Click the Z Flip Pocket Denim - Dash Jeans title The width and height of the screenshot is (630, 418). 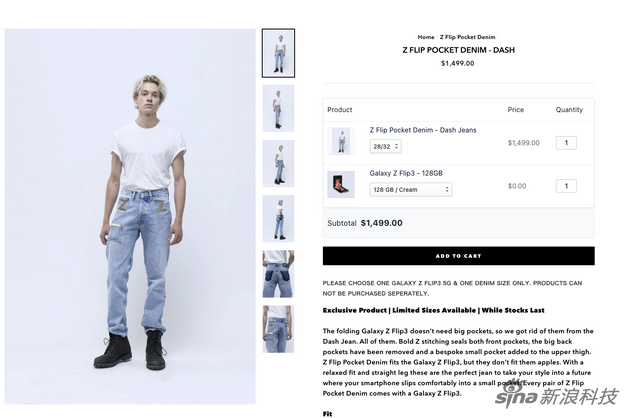423,130
